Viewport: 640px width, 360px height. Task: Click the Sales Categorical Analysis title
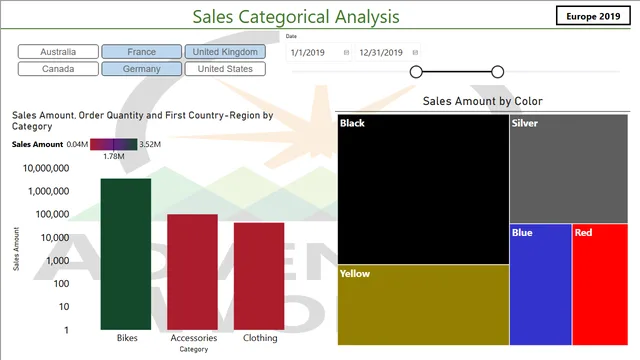coord(296,17)
